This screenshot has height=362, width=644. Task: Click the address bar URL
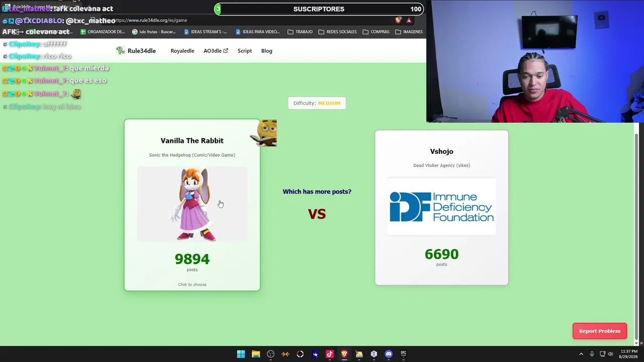pos(151,20)
